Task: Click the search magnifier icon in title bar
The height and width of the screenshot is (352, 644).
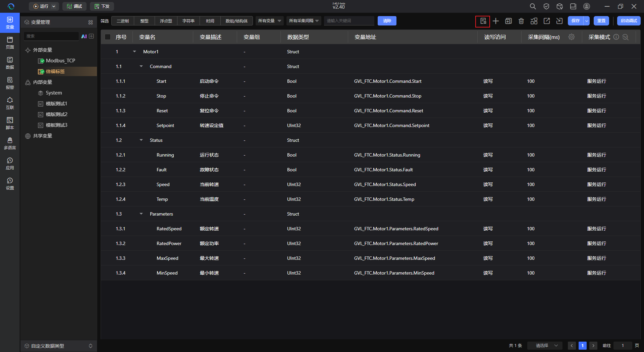Action: [x=533, y=6]
